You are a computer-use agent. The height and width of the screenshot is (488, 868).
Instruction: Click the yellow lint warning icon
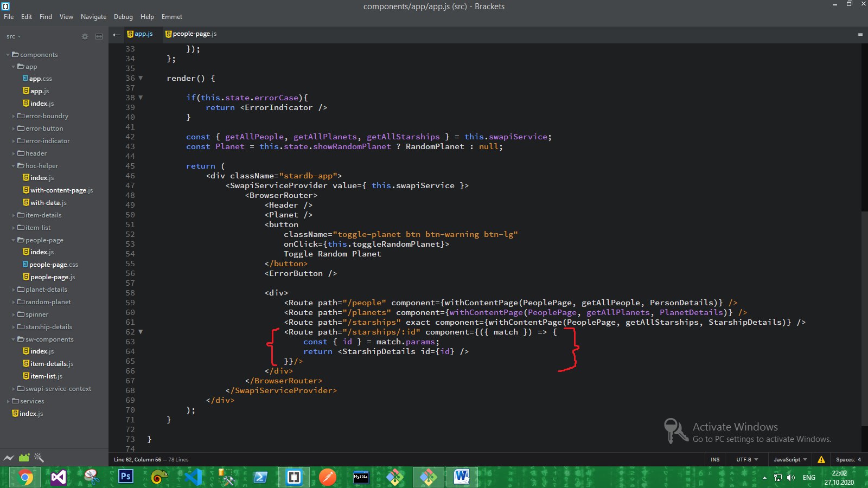click(821, 459)
